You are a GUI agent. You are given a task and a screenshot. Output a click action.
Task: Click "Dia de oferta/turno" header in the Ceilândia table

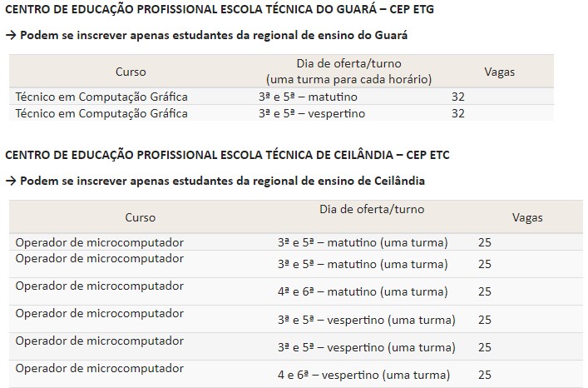(371, 209)
